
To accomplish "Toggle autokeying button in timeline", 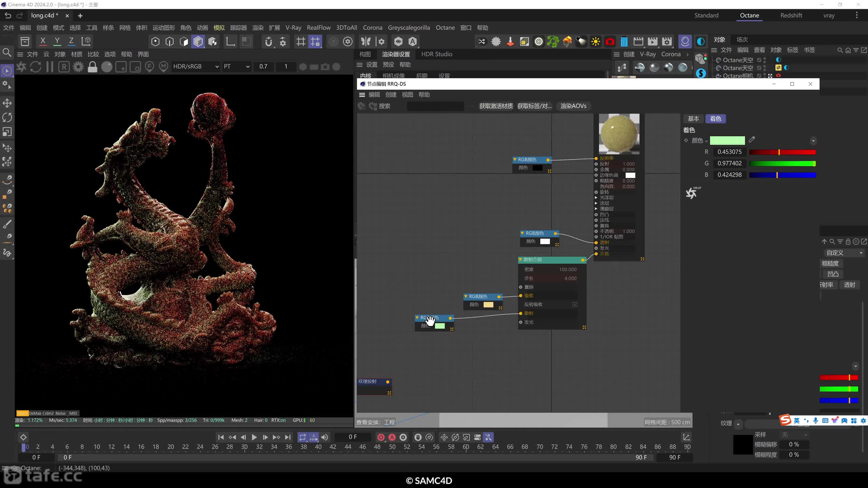I will click(x=392, y=437).
